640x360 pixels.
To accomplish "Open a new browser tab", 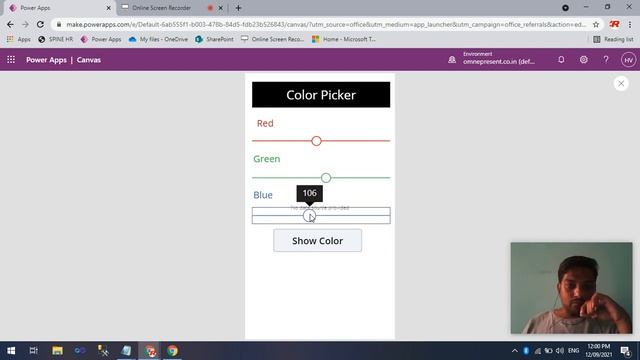I will (x=238, y=8).
